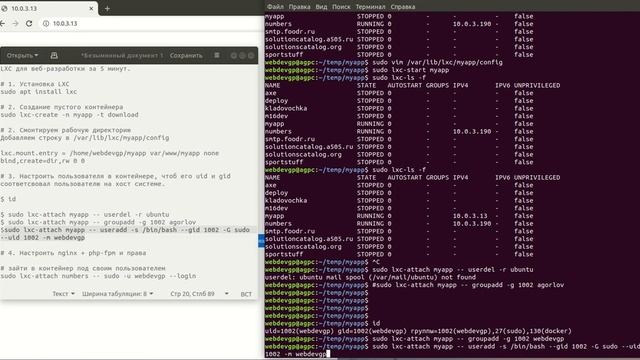Click the Стр 20, Стлб 89 position indicator
The width and height of the screenshot is (640, 360).
pos(192,293)
